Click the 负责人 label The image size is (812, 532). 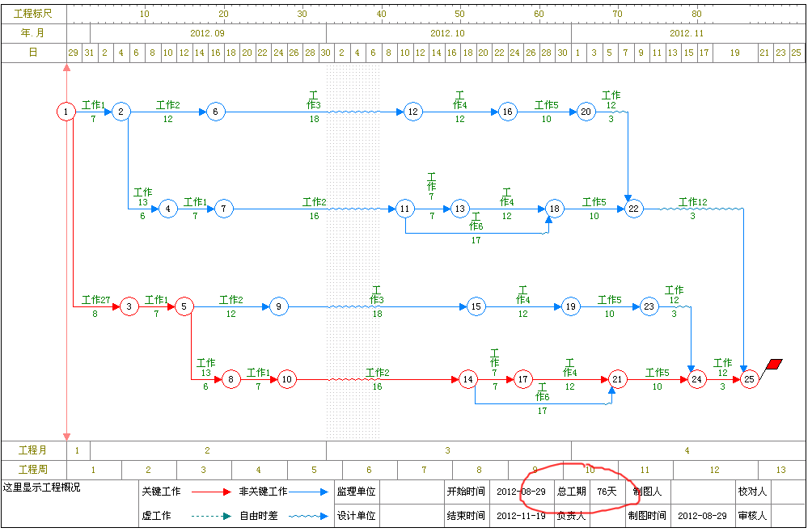point(571,516)
